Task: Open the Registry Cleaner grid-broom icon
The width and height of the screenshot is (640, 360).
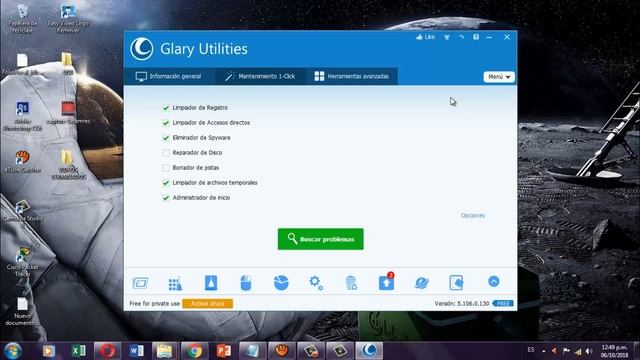Action: click(176, 282)
